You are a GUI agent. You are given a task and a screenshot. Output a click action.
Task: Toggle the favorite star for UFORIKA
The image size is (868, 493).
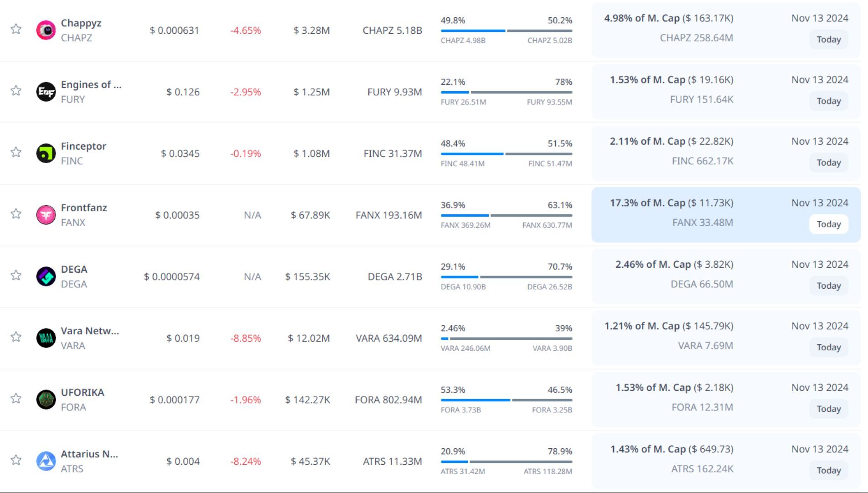coord(16,399)
